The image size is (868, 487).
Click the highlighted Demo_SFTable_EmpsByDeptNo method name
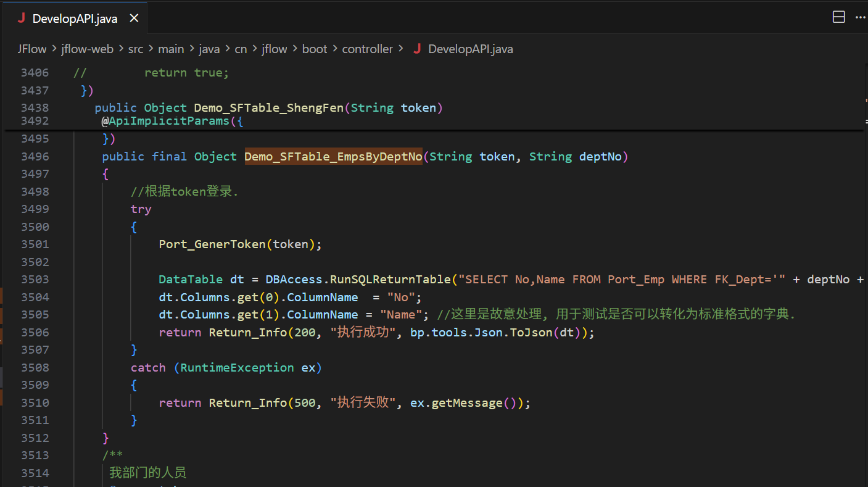click(x=333, y=157)
